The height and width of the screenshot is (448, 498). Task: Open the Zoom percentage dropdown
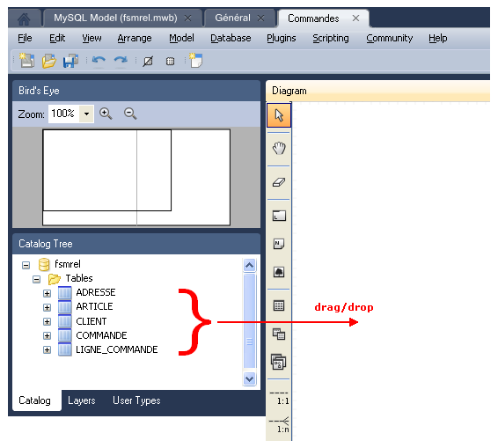click(86, 114)
